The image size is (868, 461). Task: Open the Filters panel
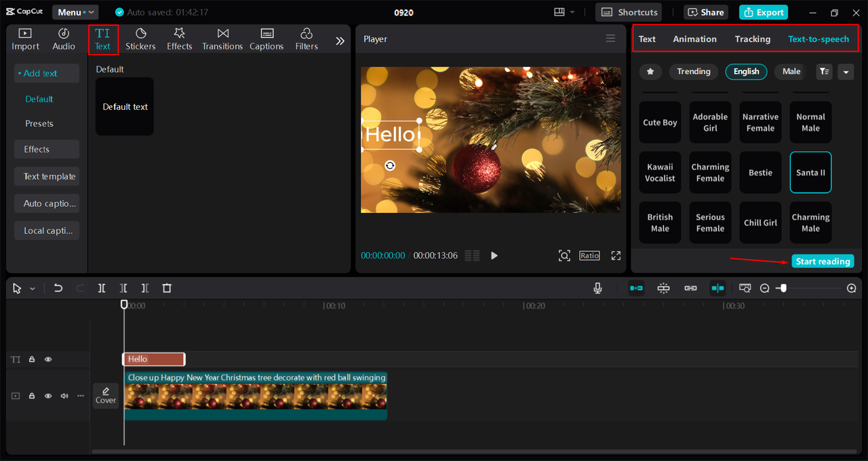pos(307,39)
